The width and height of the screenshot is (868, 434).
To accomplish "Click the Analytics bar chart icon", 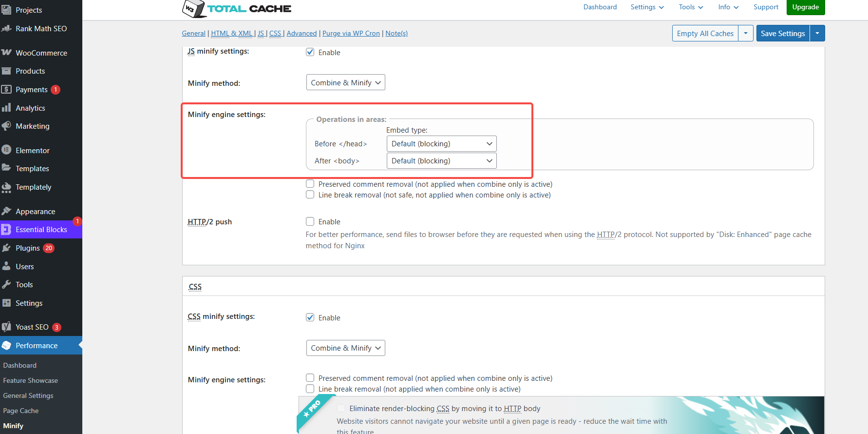I will [6, 108].
